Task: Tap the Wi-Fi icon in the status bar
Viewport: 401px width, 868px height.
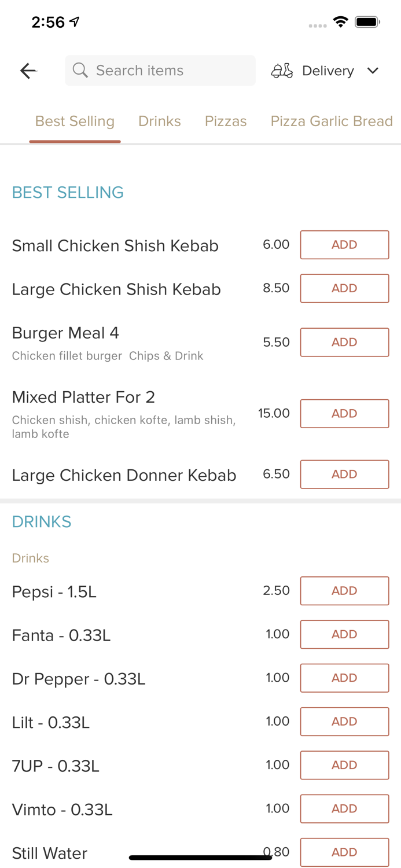Action: click(340, 21)
